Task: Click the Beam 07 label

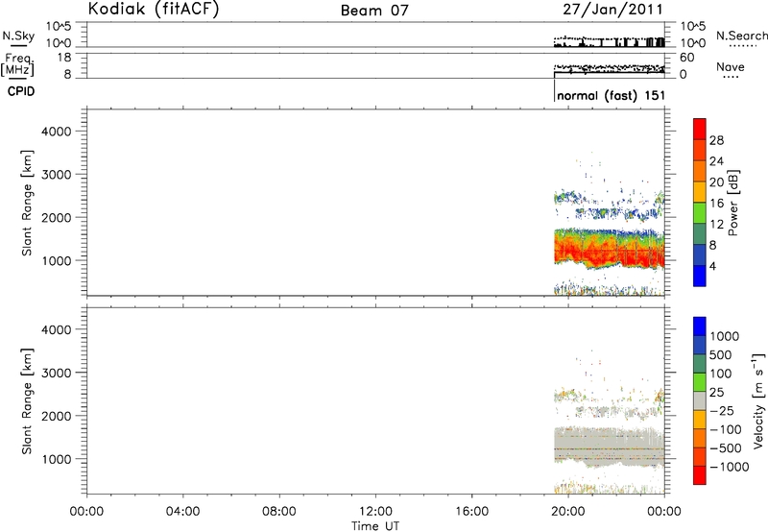Action: coord(374,11)
